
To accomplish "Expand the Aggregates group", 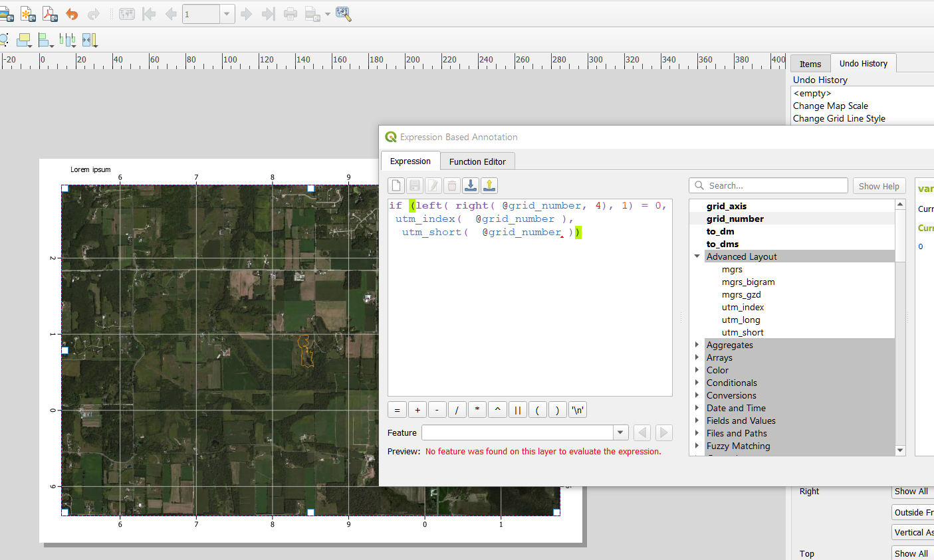I will [697, 345].
